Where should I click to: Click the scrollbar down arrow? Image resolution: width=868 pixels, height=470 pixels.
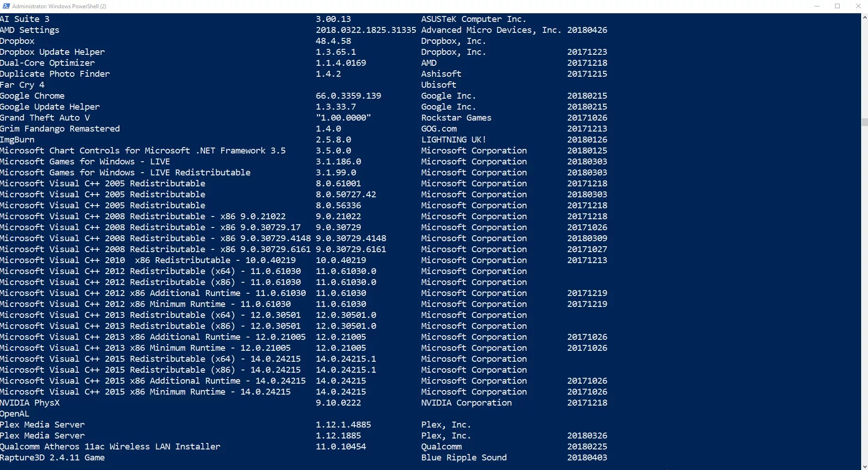coord(864,466)
